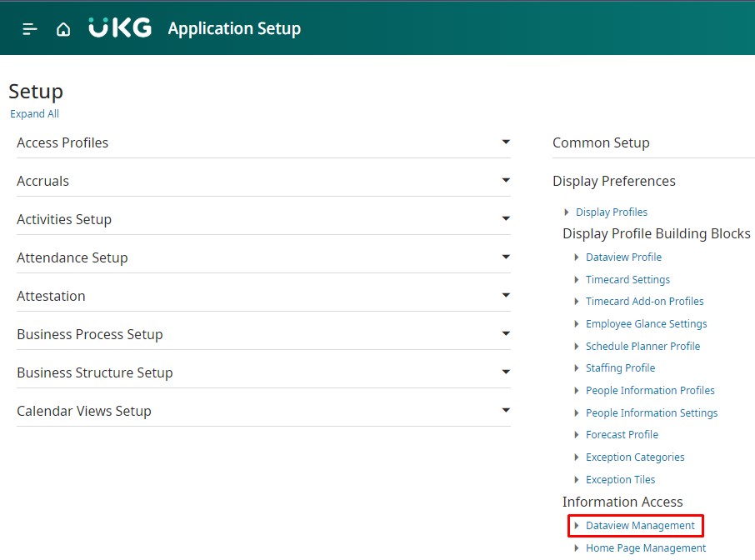
Task: Click arrow icon beside Display Profiles
Action: coord(567,212)
